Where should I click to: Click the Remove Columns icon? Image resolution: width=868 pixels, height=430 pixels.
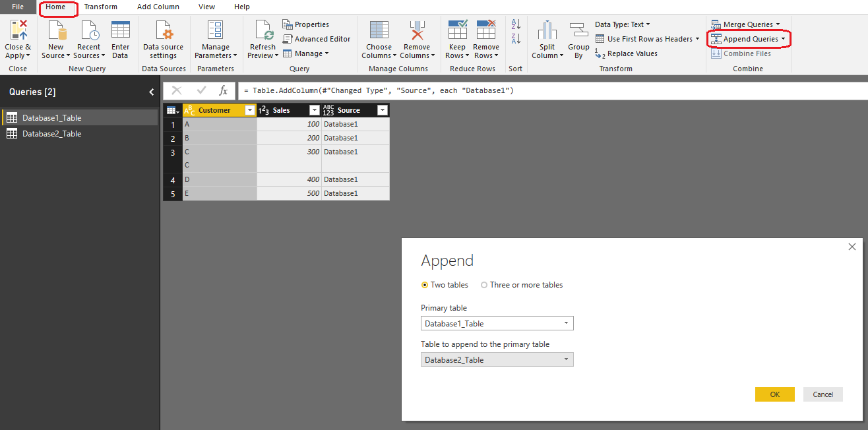point(417,30)
